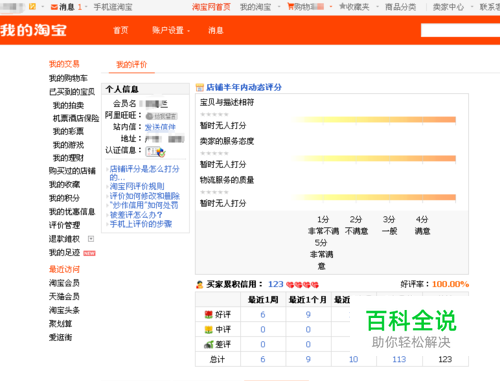Open 我的积分 in sidebar
Screen dimensions: 500x381
click(x=64, y=198)
